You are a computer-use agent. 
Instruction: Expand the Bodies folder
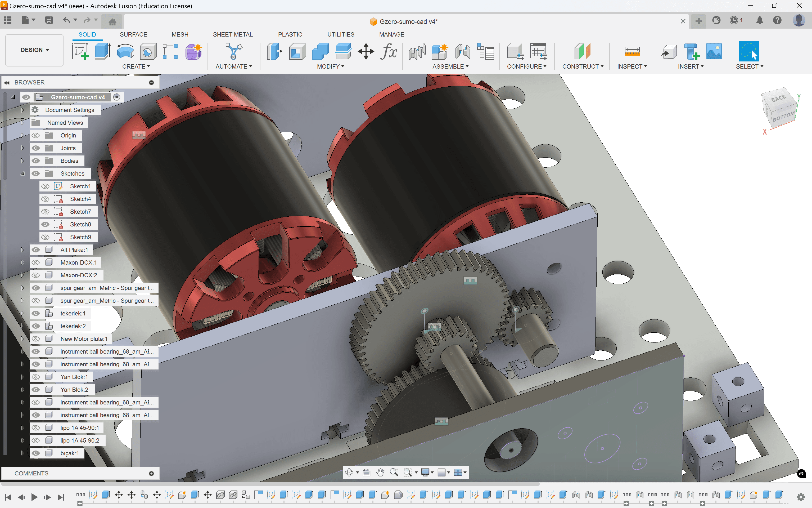tap(22, 161)
